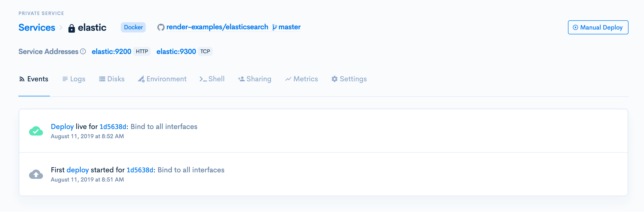Select the Sharing tab
This screenshot has height=212, width=644.
[254, 79]
